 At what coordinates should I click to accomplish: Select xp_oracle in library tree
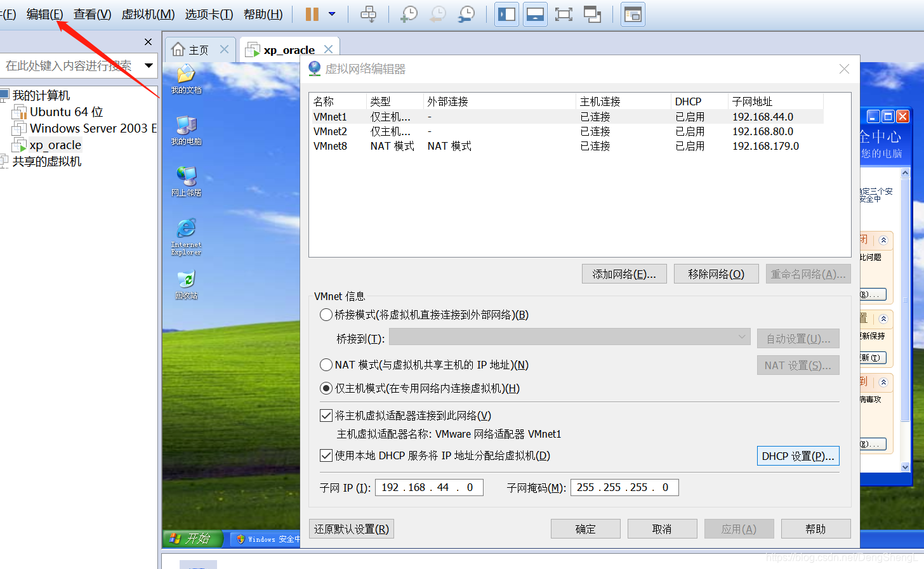pos(55,145)
